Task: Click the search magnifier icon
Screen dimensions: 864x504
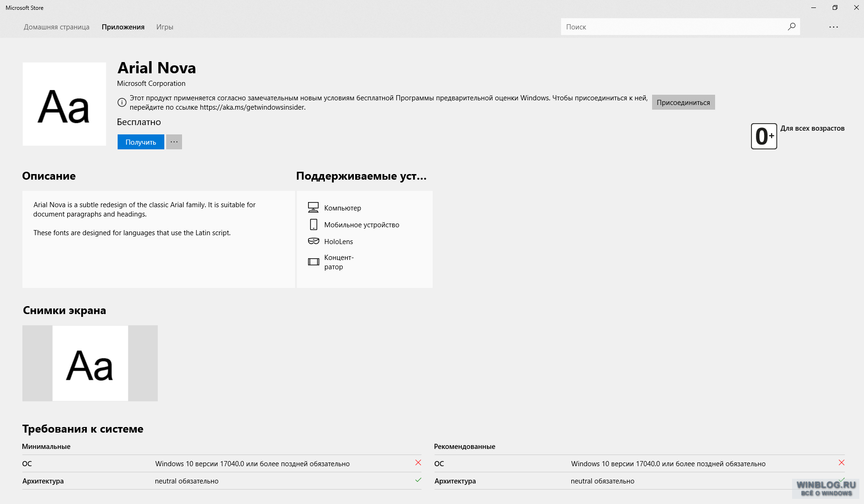Action: (791, 27)
